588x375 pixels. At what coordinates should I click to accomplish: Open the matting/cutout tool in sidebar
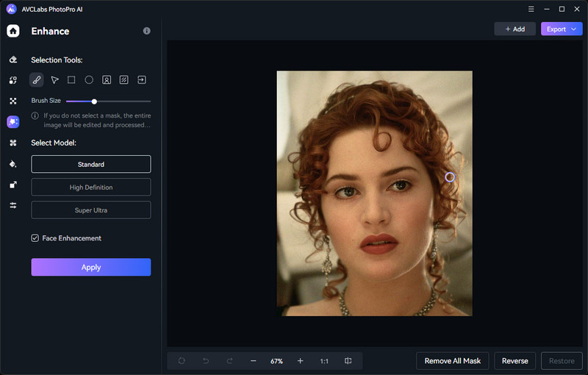tap(13, 101)
